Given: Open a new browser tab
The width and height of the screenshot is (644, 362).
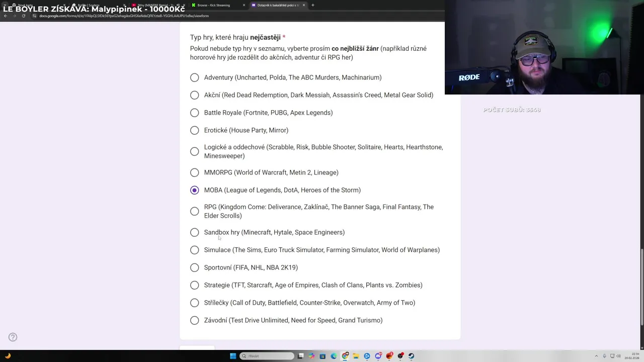Looking at the screenshot, I should pos(312,5).
